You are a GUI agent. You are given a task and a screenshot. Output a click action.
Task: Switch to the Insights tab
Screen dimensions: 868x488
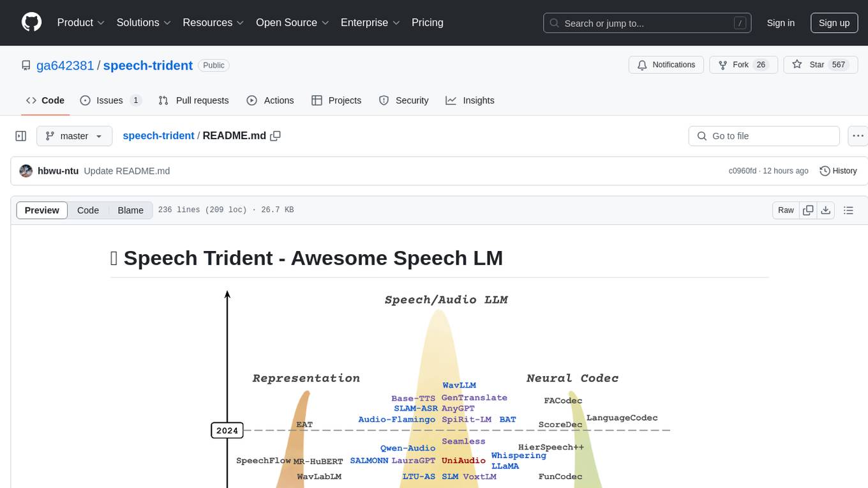pyautogui.click(x=470, y=100)
